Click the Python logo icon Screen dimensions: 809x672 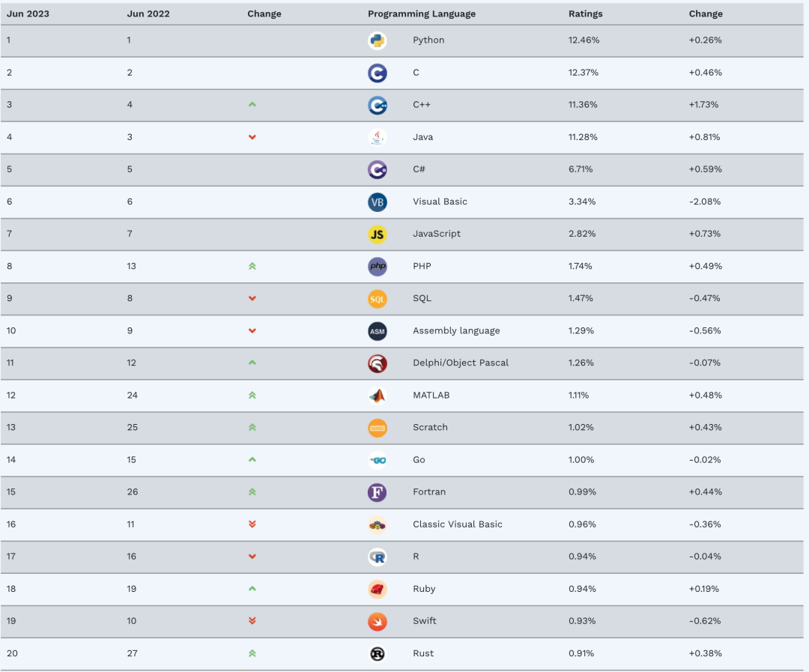[x=377, y=40]
